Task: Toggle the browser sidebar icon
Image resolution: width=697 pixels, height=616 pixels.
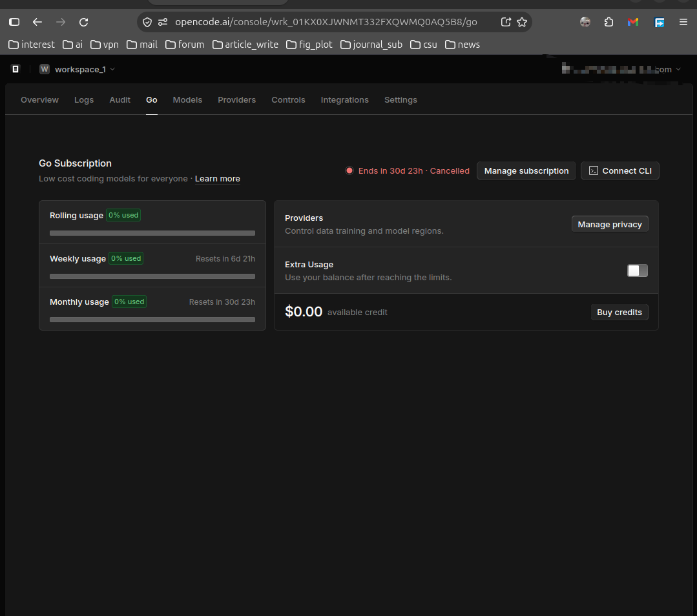Action: [14, 22]
